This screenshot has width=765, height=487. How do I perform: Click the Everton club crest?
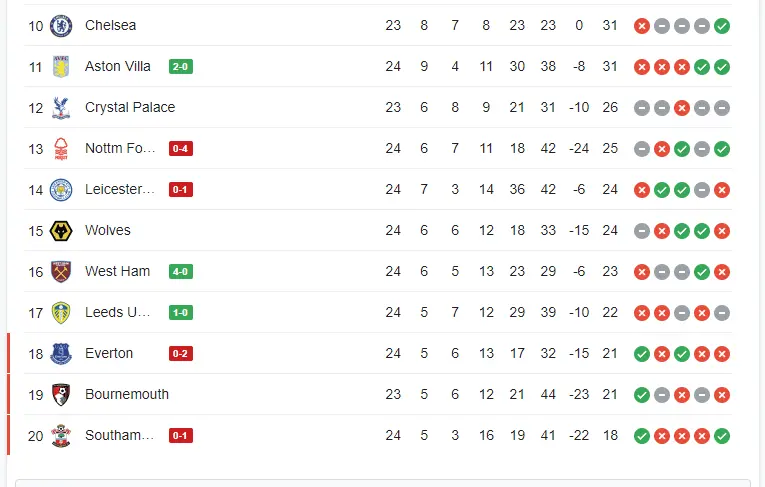(61, 353)
